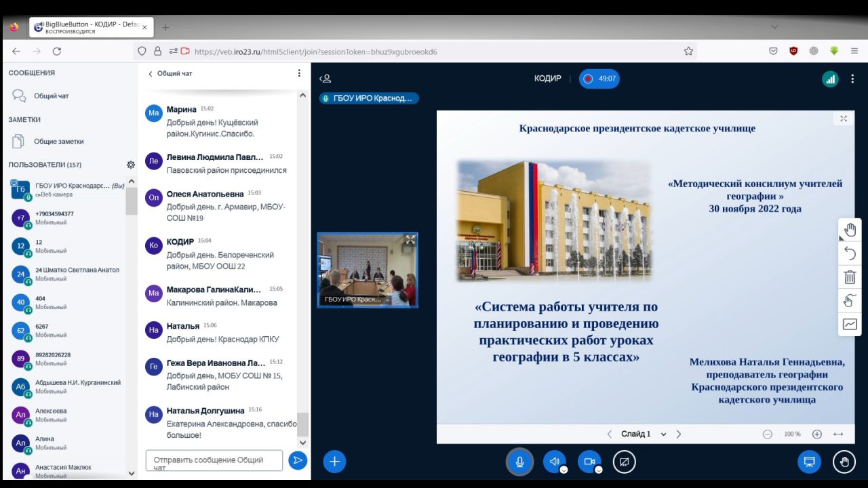
Task: Click the recording timer 49:07 indicator
Action: (x=599, y=79)
